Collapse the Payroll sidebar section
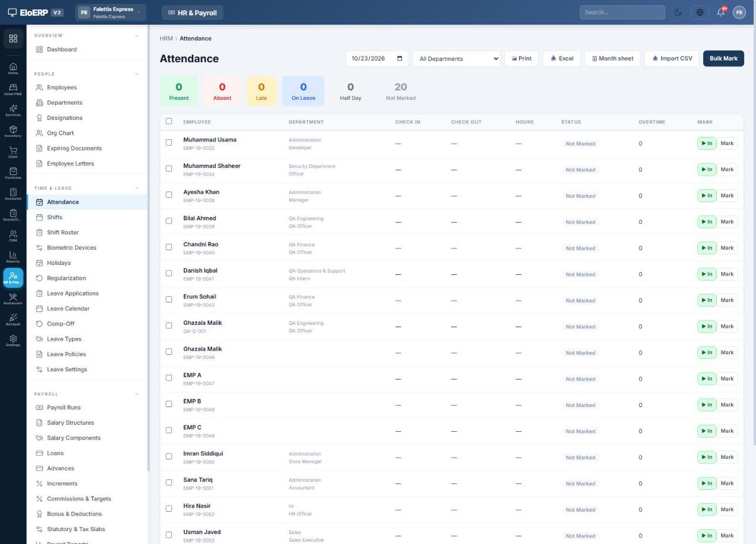The height and width of the screenshot is (544, 756). pos(137,394)
